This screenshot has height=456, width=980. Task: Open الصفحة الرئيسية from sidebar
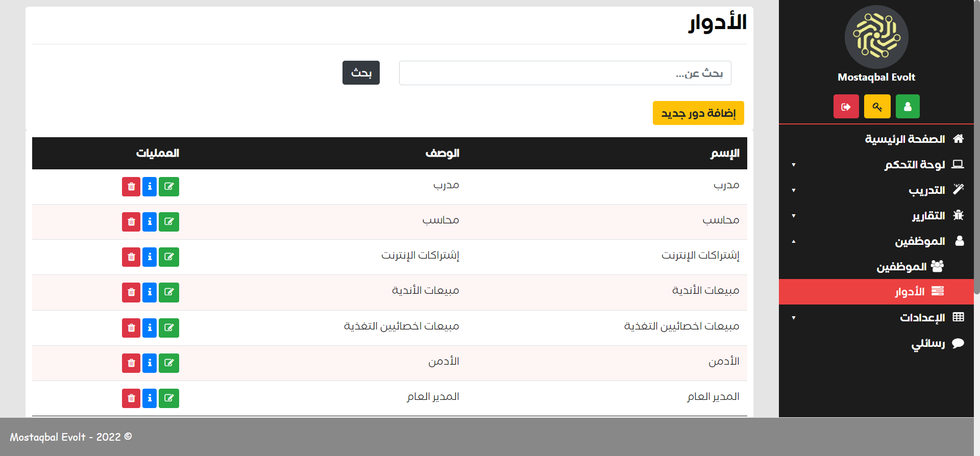[904, 139]
